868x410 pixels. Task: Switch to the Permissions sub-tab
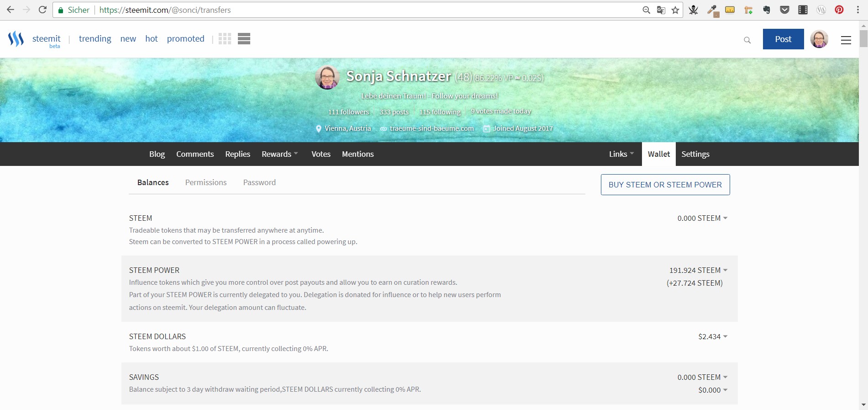coord(206,182)
